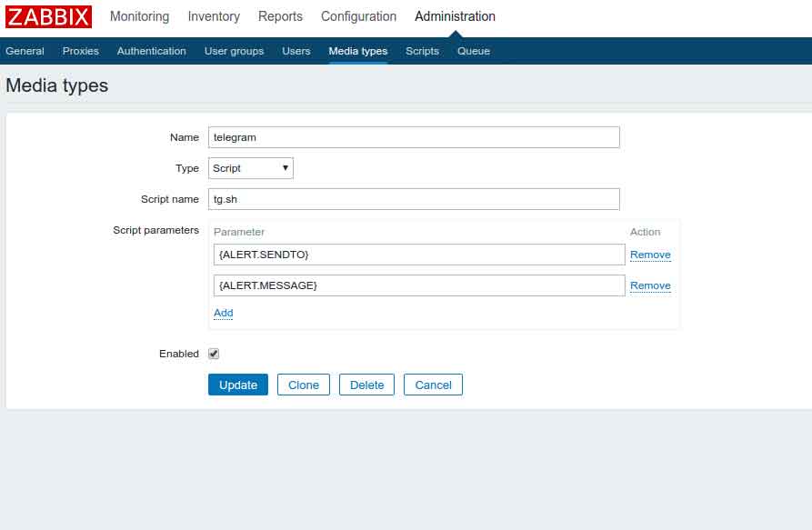View the Queue tab
This screenshot has height=530, width=812.
point(473,51)
